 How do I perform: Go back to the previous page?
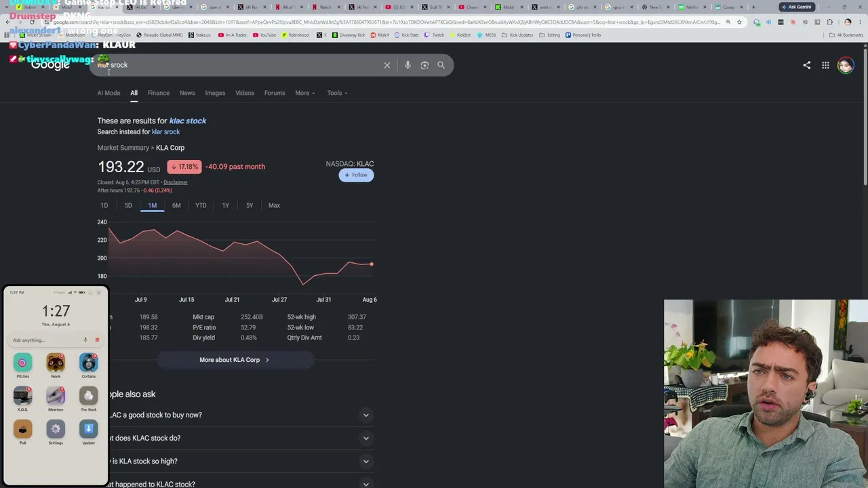[x=7, y=22]
